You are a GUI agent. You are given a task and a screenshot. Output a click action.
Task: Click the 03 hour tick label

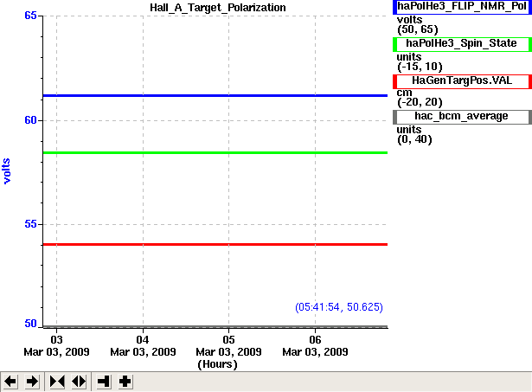tap(56, 340)
